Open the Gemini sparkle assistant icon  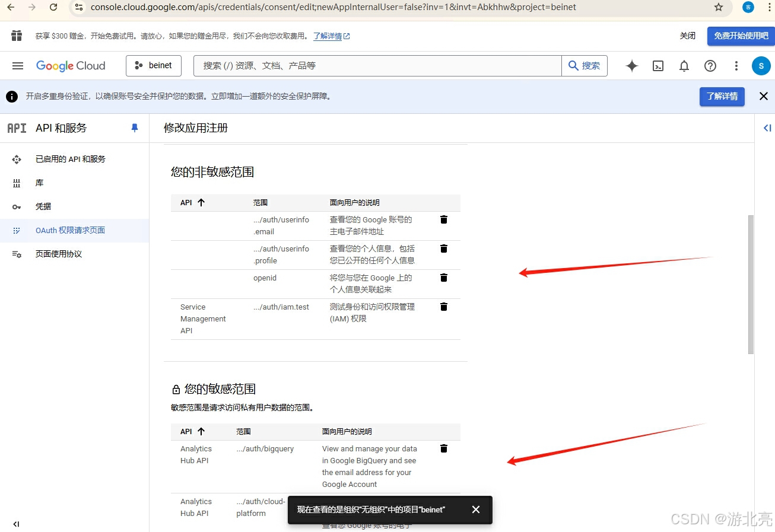coord(632,66)
